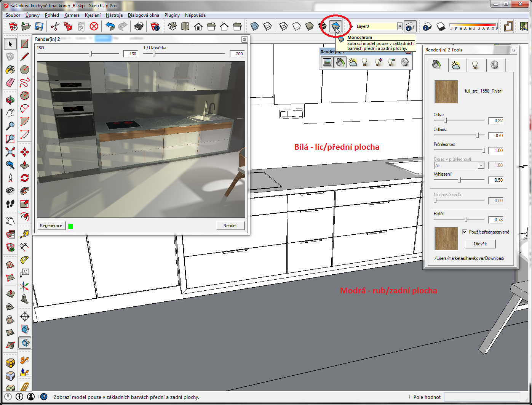Click the Render button
Screen dimensions: 532x405
tap(230, 226)
